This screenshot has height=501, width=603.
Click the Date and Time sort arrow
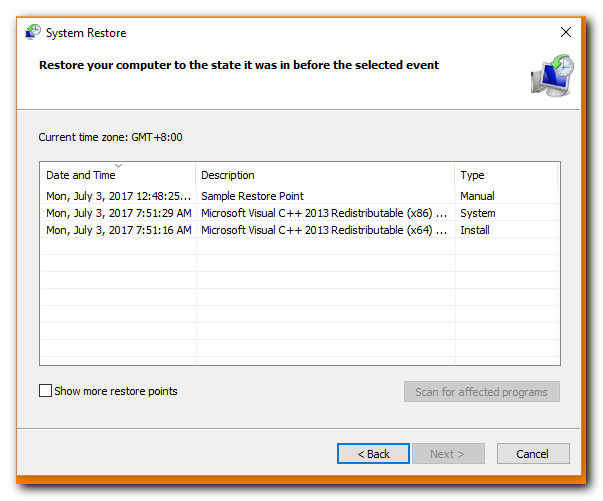(118, 166)
